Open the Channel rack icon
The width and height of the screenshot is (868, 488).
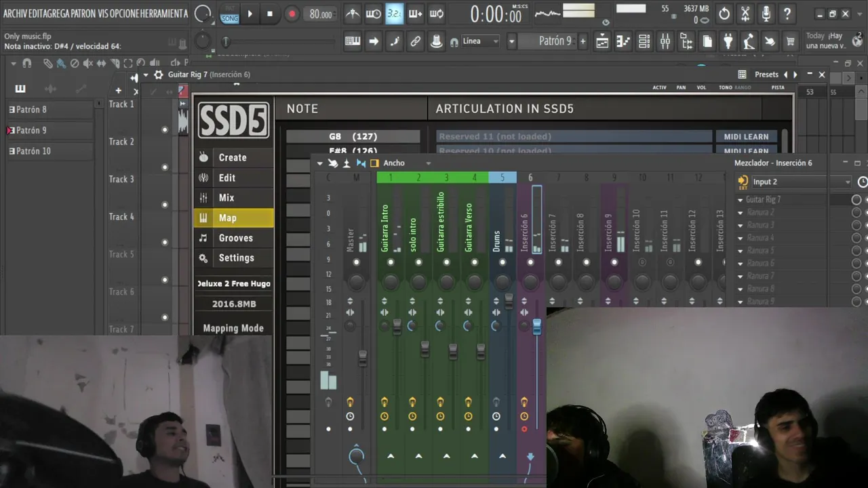[644, 41]
